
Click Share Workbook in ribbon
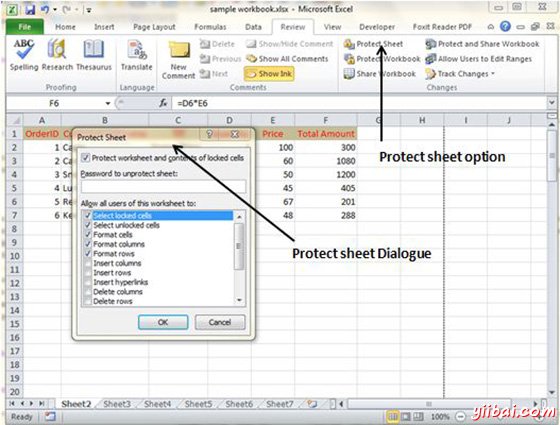pos(380,74)
